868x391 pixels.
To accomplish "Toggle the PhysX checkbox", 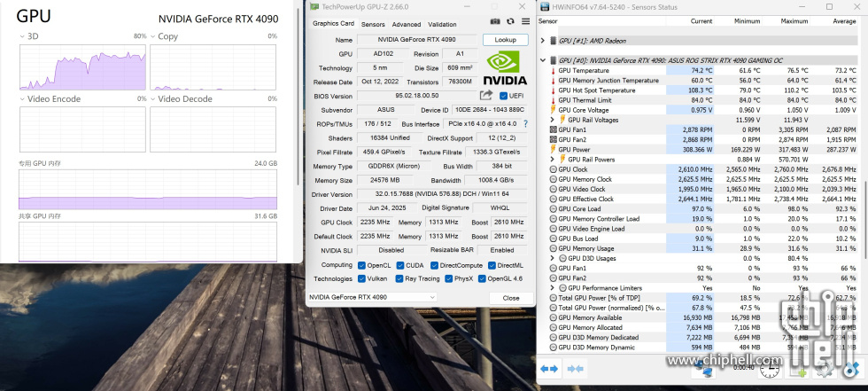I will [x=449, y=278].
